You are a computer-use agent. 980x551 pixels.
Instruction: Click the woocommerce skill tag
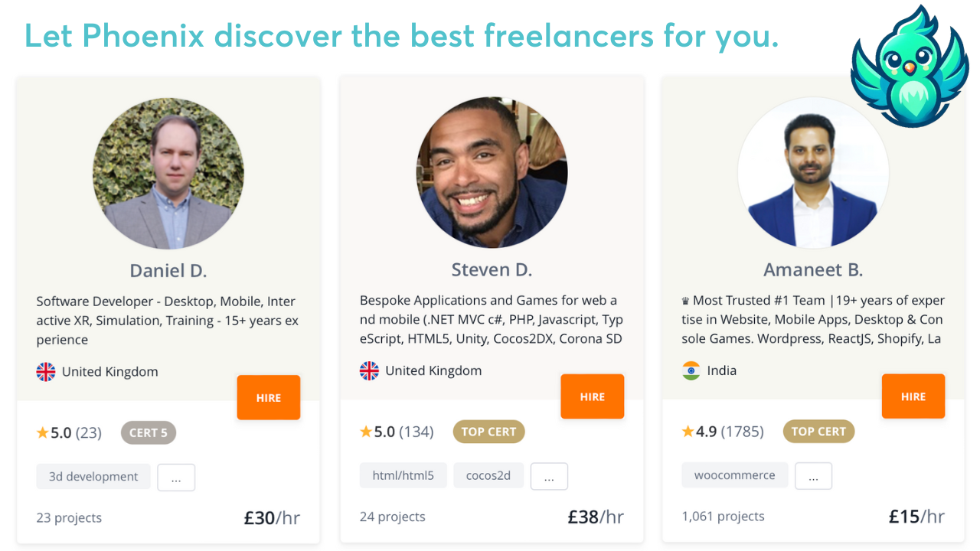[x=734, y=475]
